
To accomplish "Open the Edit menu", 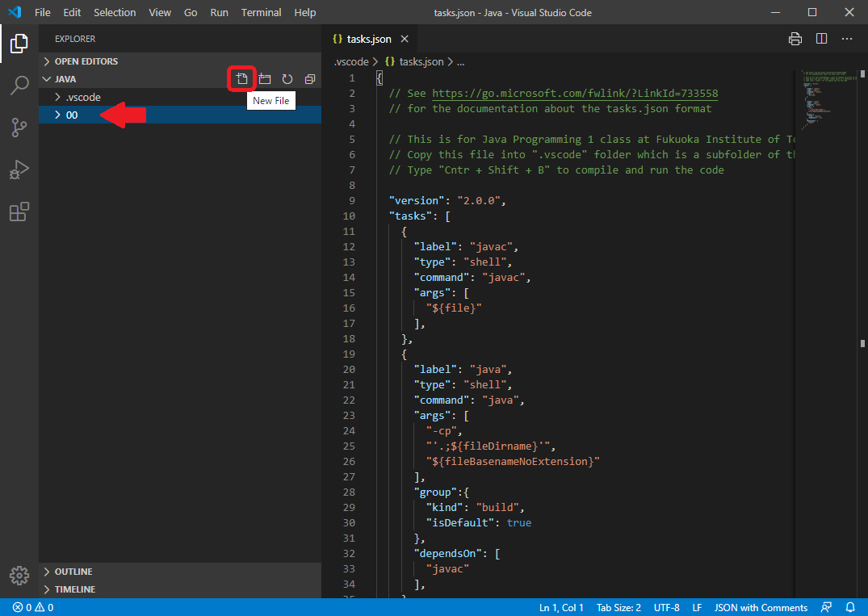I will pos(72,12).
